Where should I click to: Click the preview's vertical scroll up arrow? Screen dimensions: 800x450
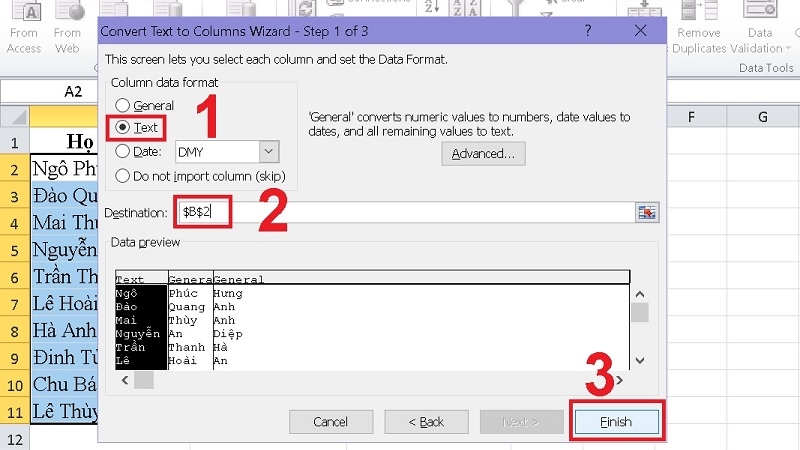pos(640,294)
